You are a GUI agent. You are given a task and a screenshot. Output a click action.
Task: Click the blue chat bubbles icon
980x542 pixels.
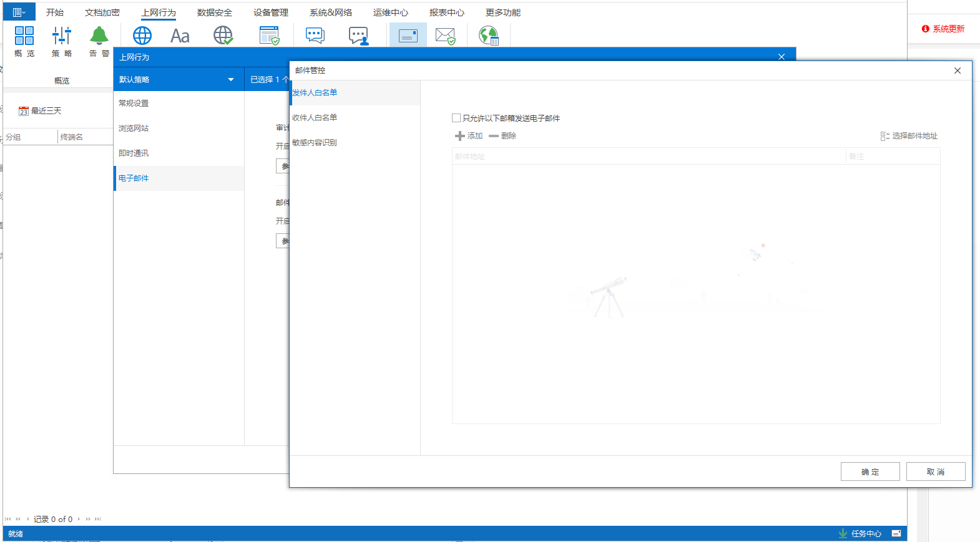(315, 36)
